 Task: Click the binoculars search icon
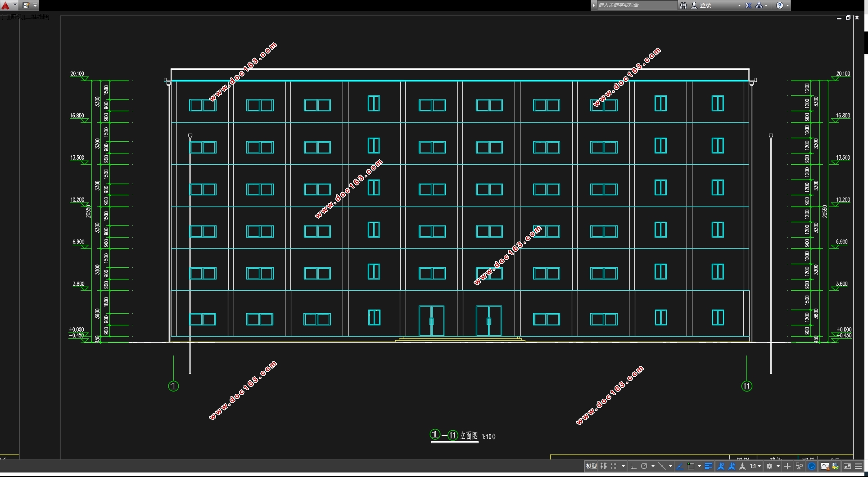coord(683,5)
